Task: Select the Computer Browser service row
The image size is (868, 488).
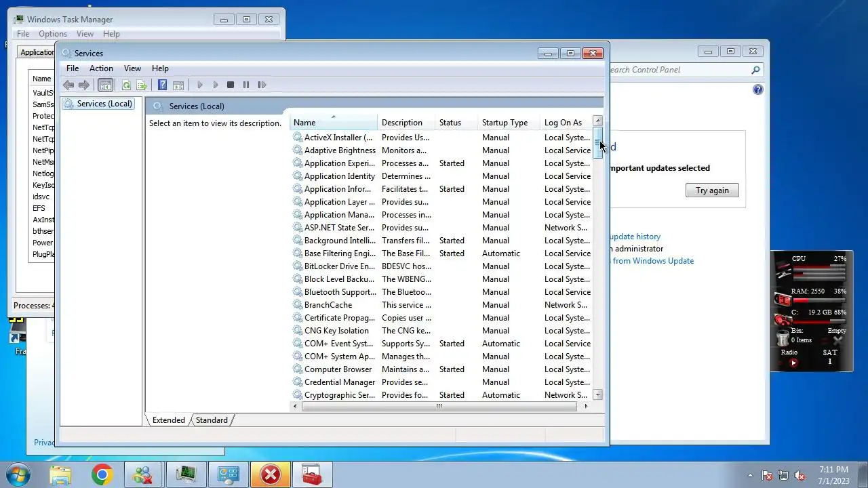Action: click(x=441, y=369)
